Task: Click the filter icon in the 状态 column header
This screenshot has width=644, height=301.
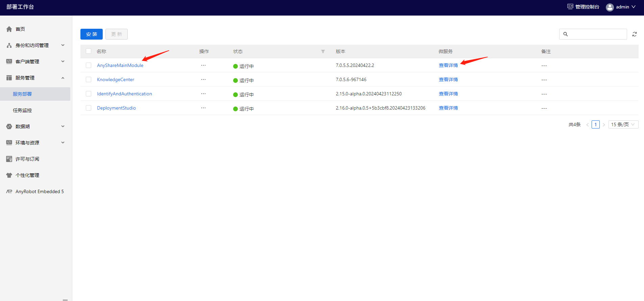Action: tap(323, 51)
